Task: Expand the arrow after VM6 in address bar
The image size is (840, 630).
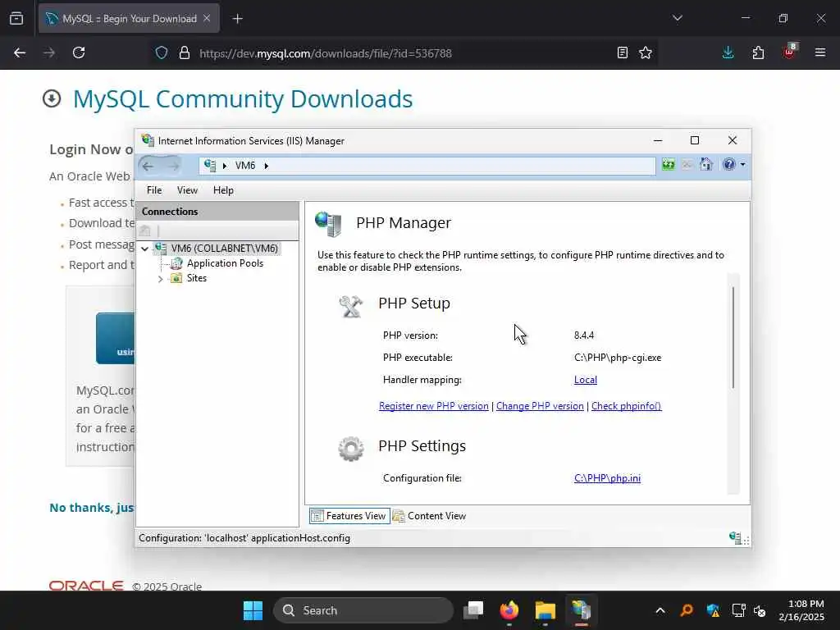Action: pos(267,166)
